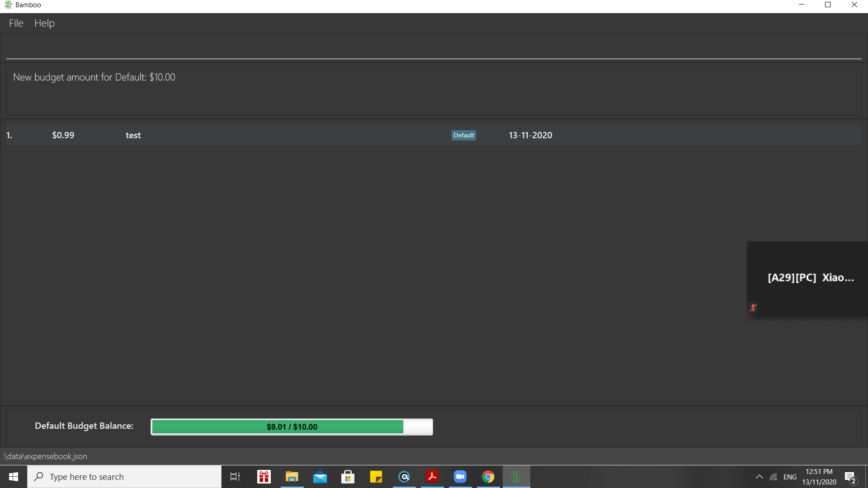Click the budget balance progress bar
The width and height of the screenshot is (868, 488).
tap(292, 427)
